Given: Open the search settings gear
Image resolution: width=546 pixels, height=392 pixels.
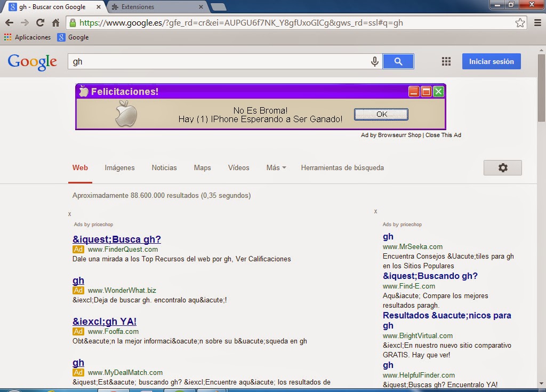Looking at the screenshot, I should 502,167.
